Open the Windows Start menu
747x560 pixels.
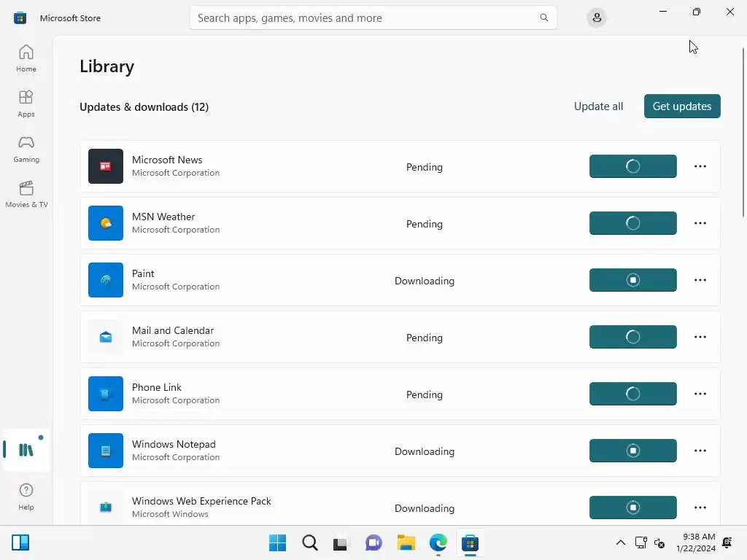click(x=277, y=542)
